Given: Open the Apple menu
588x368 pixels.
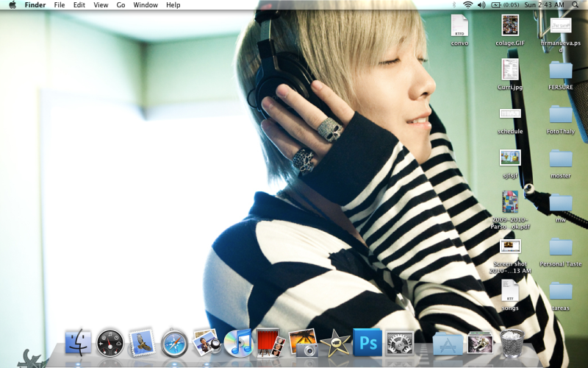Looking at the screenshot, I should tap(12, 5).
